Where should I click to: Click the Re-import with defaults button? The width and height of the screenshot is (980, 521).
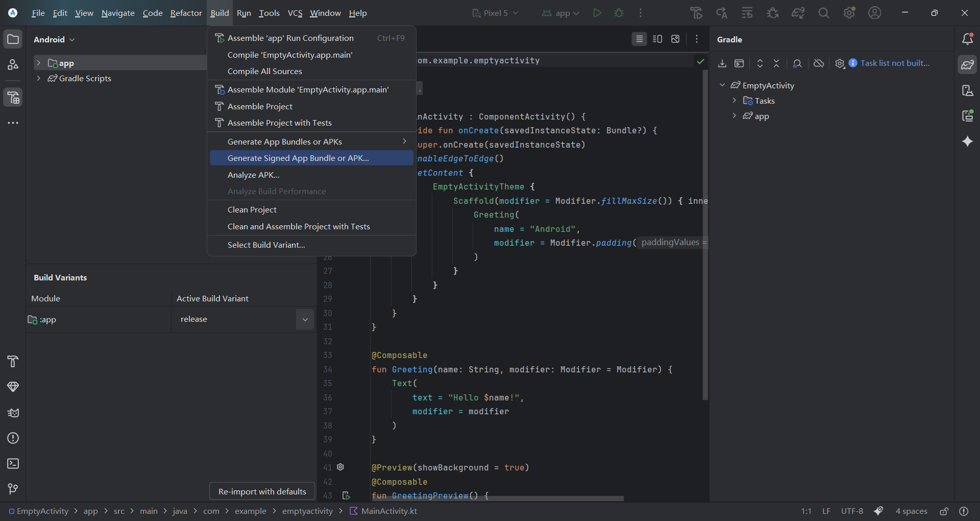coord(261,491)
